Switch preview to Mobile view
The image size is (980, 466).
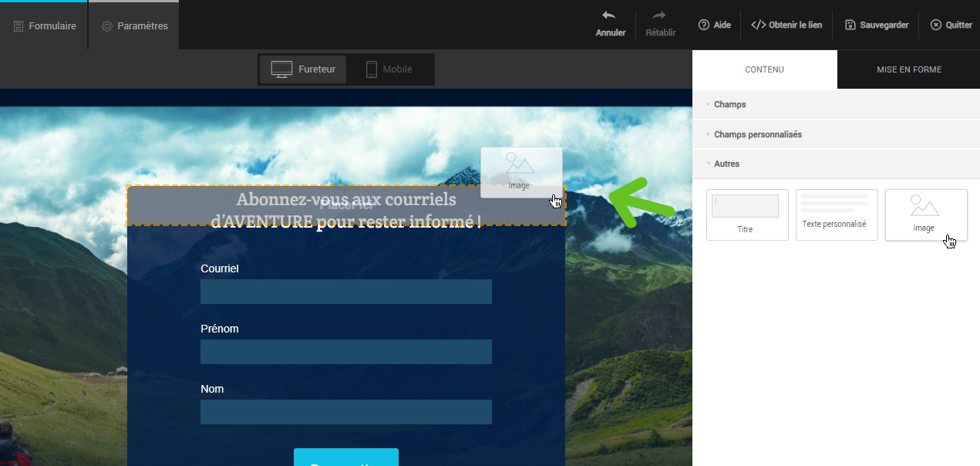tap(389, 69)
